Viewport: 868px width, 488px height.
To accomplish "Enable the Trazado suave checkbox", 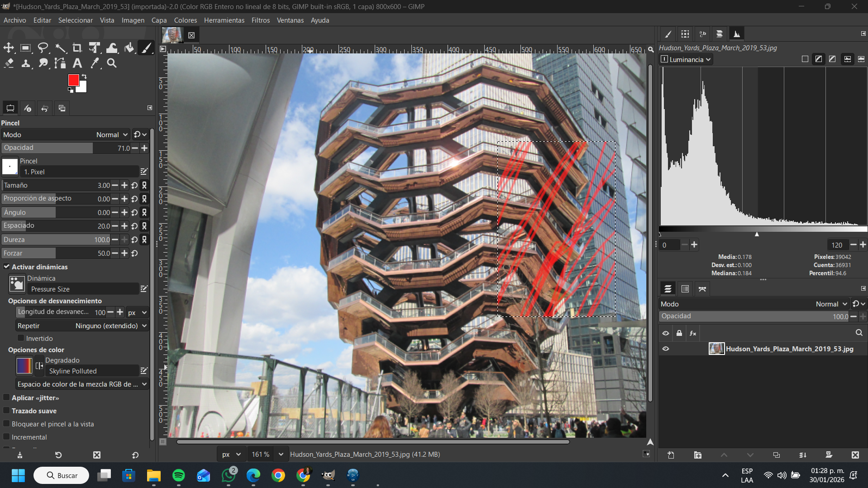I will [7, 411].
